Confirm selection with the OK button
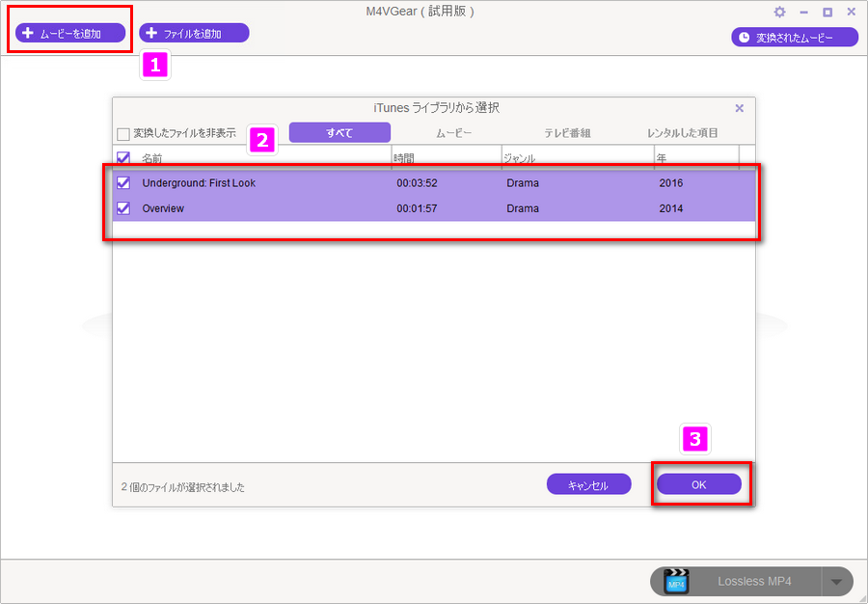Viewport: 868px width, 604px height. coord(699,484)
